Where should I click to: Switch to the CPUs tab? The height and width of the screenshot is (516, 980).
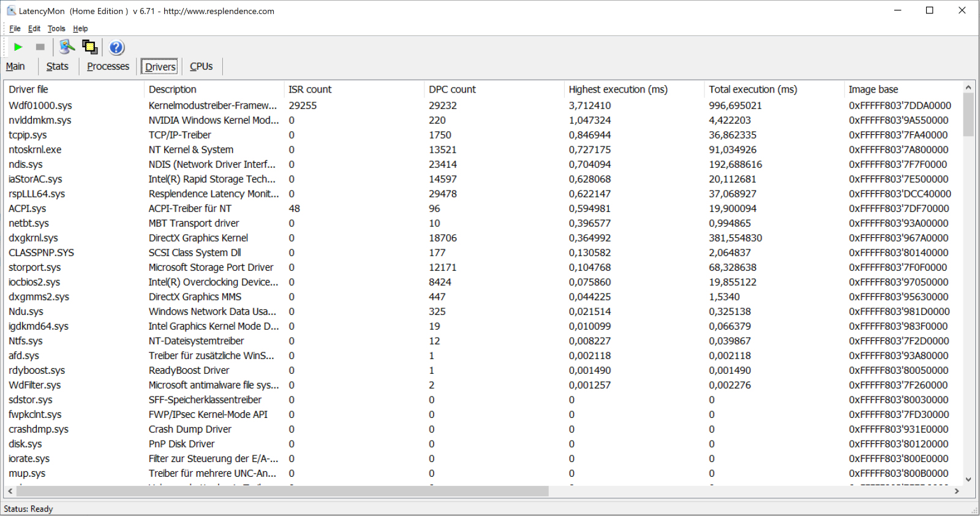(x=202, y=66)
